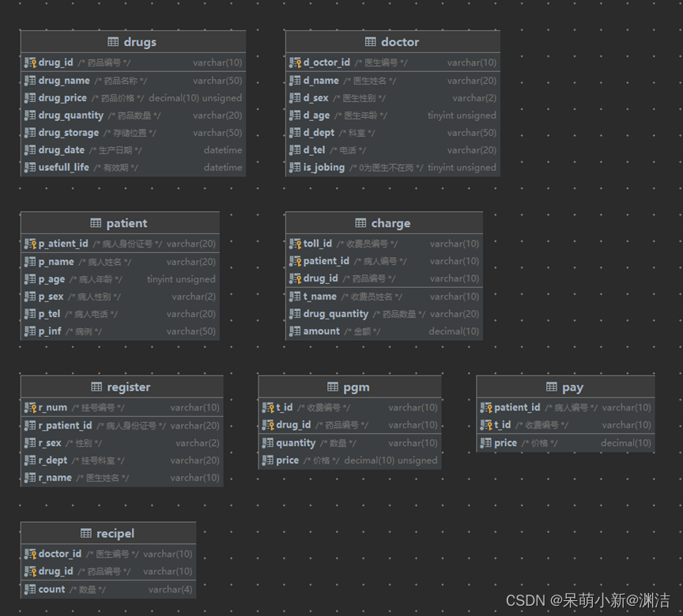Select the pay table title
Image resolution: width=683 pixels, height=616 pixels.
(573, 387)
